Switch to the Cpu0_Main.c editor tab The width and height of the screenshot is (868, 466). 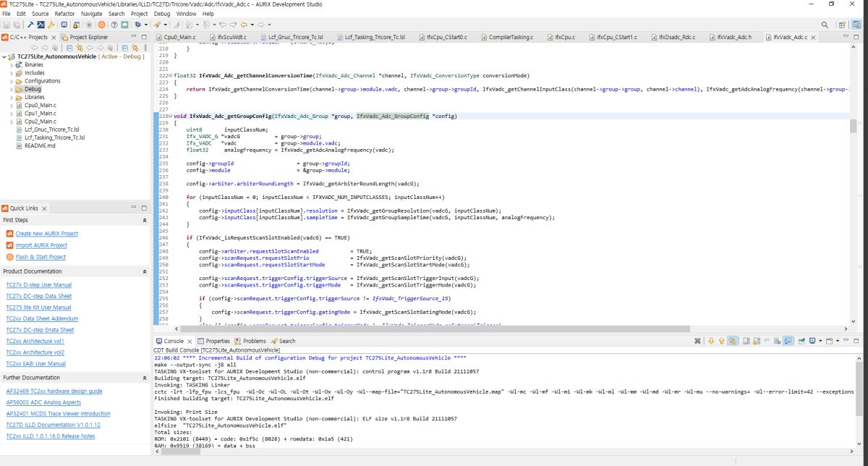click(176, 36)
